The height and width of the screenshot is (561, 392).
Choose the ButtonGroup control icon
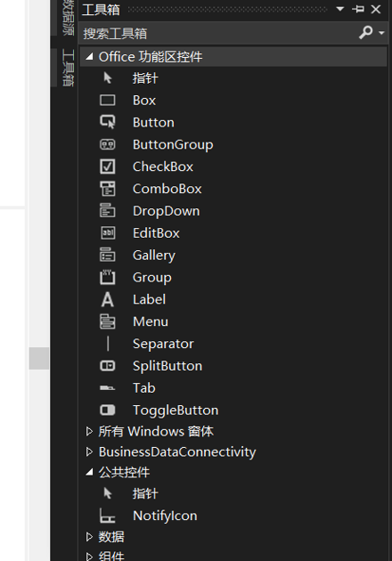108,144
